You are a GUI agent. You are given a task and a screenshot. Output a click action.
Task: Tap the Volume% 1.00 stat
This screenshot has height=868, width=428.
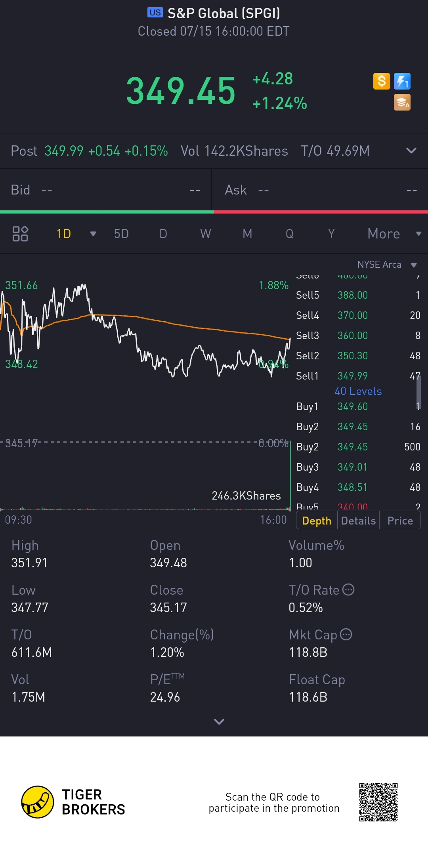coord(316,554)
